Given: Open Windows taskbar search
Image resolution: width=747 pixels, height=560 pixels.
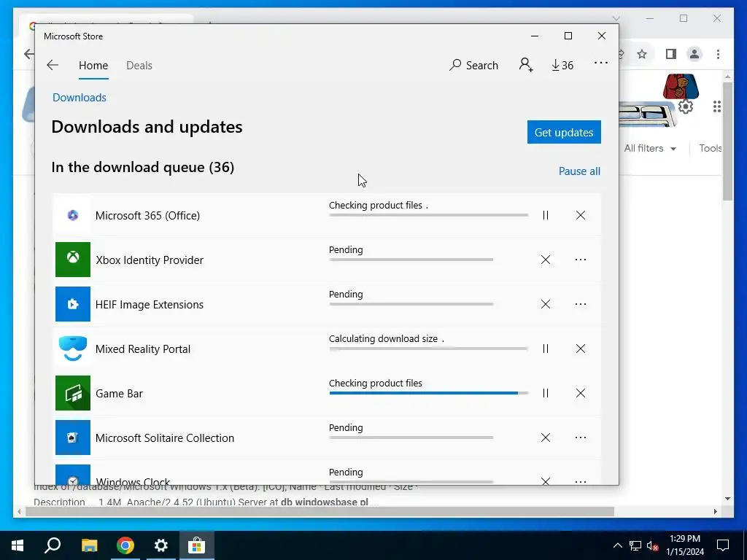Looking at the screenshot, I should click(x=53, y=545).
